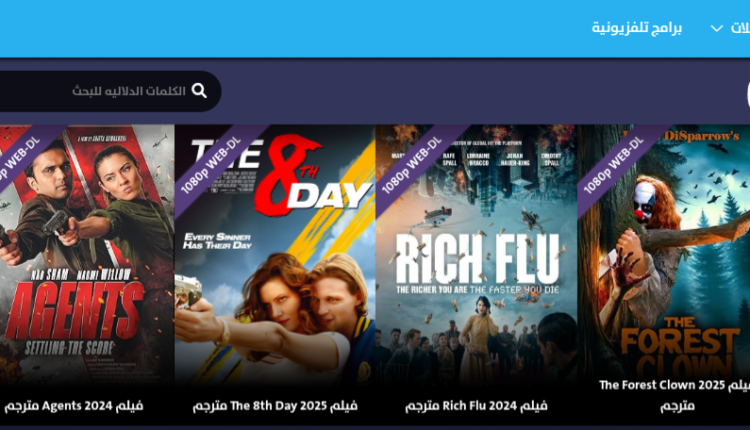
Task: Click the magnifying glass search icon
Action: click(199, 90)
